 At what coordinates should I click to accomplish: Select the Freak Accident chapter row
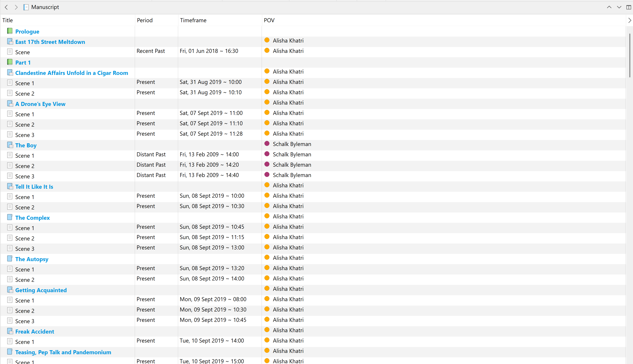tap(35, 331)
